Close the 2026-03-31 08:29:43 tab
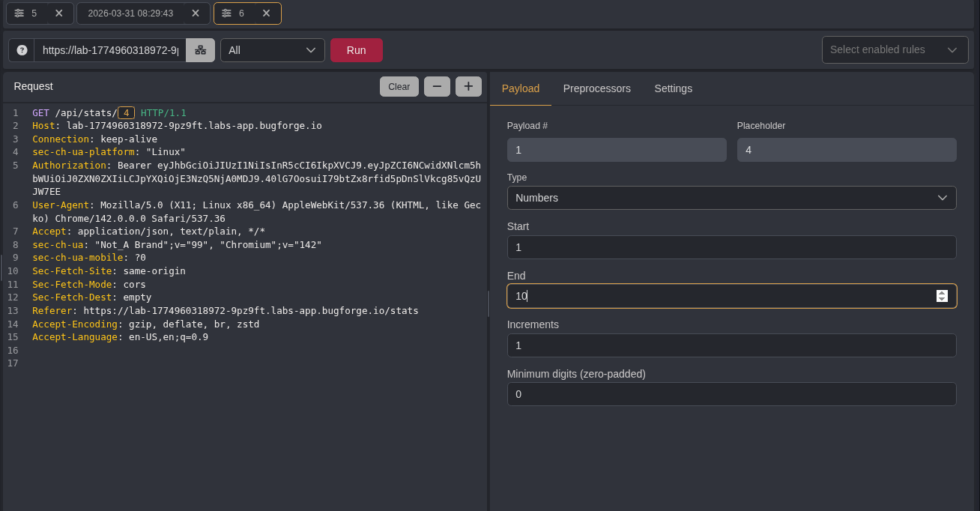The height and width of the screenshot is (511, 980). [195, 13]
